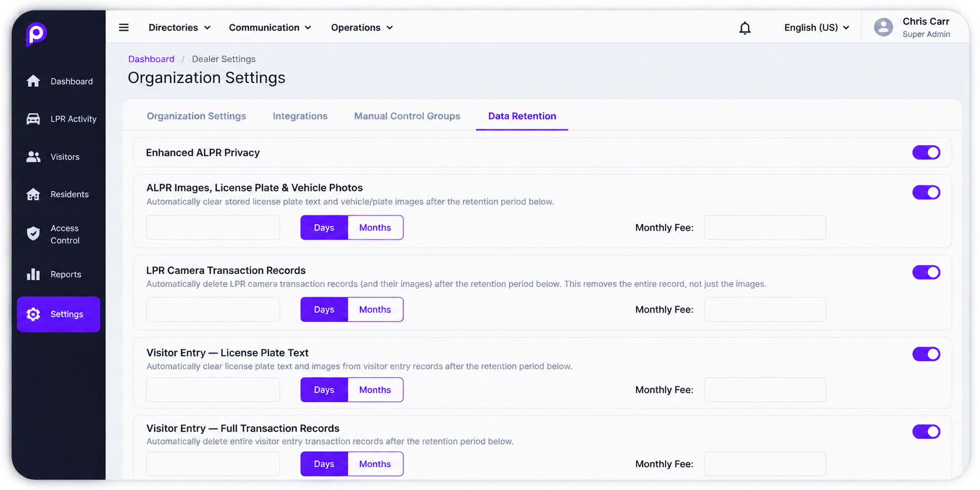Toggle Enhanced ALPR Privacy switch
This screenshot has height=490, width=980.
926,152
